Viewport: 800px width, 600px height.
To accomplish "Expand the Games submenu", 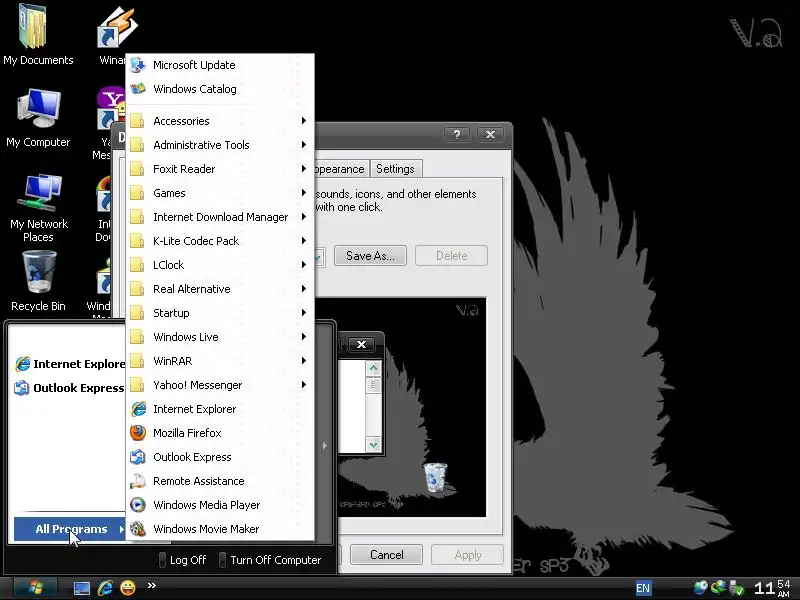I will (x=220, y=193).
